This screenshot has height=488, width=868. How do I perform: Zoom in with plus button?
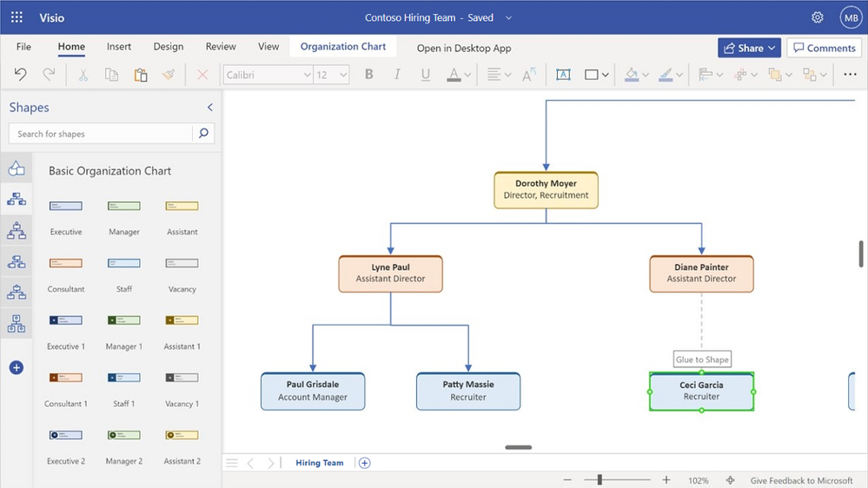tap(666, 480)
